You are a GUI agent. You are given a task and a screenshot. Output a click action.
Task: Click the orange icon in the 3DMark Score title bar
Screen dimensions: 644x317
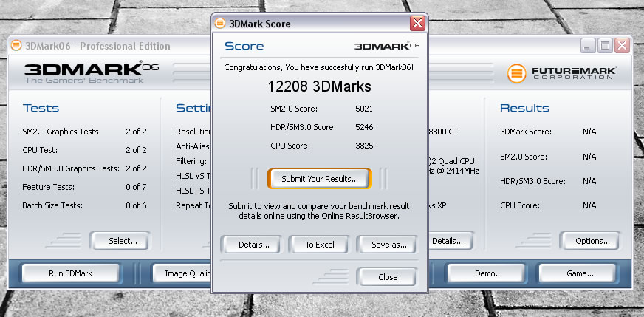tap(220, 24)
